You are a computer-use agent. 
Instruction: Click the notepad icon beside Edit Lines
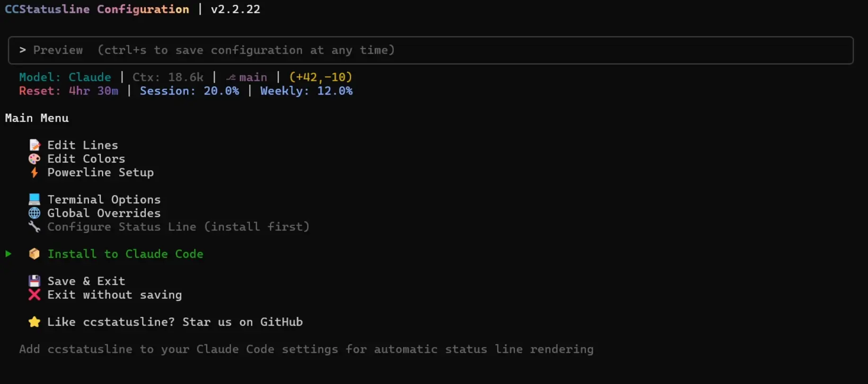(x=35, y=145)
